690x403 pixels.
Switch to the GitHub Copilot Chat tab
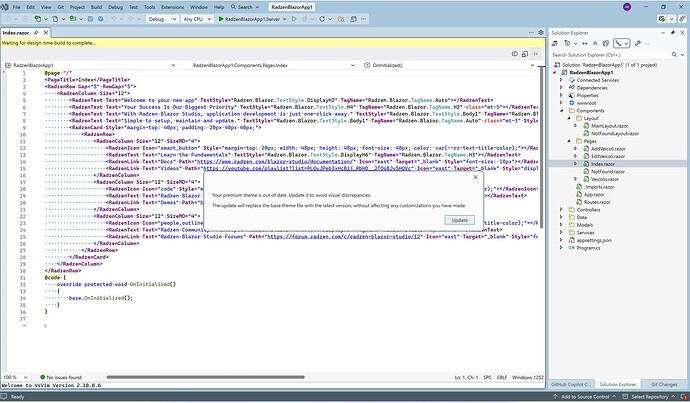(571, 384)
